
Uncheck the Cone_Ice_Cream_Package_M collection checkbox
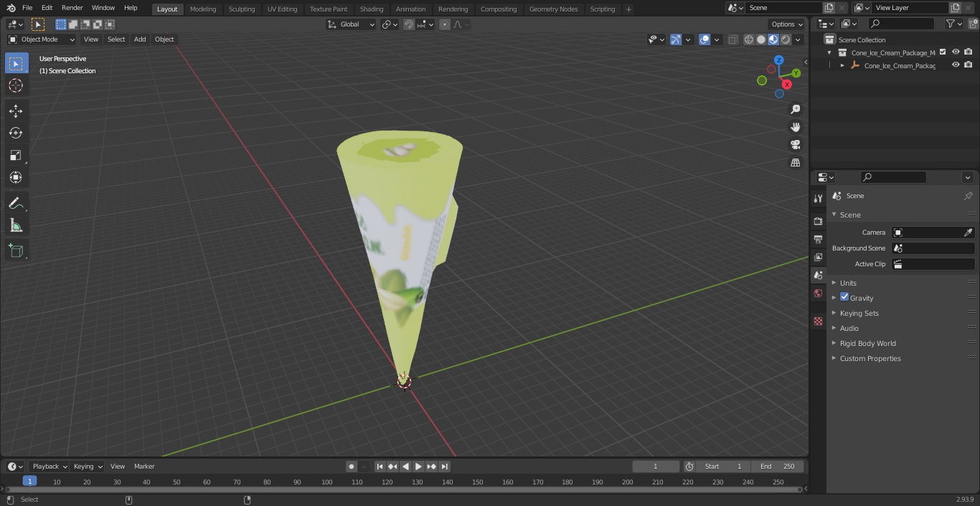click(x=943, y=52)
